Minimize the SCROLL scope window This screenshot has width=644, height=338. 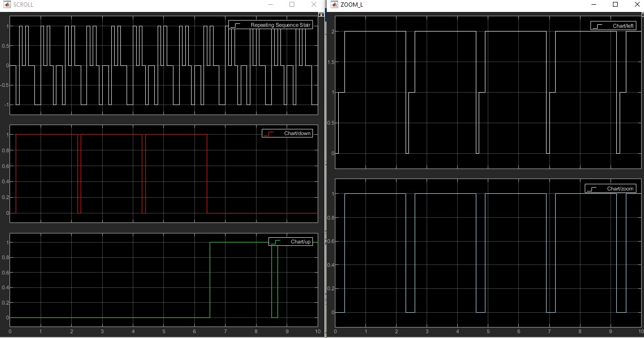tap(270, 4)
